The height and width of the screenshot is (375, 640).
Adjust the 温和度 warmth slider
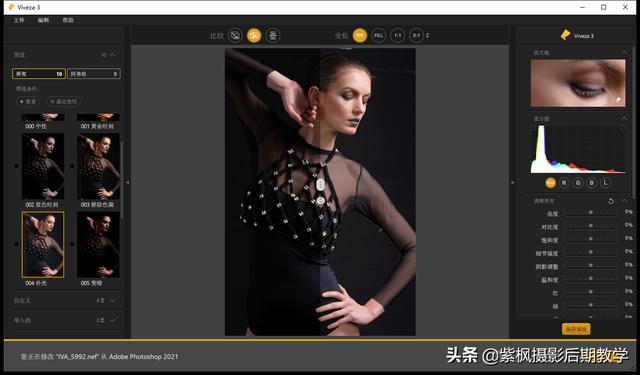click(x=591, y=278)
